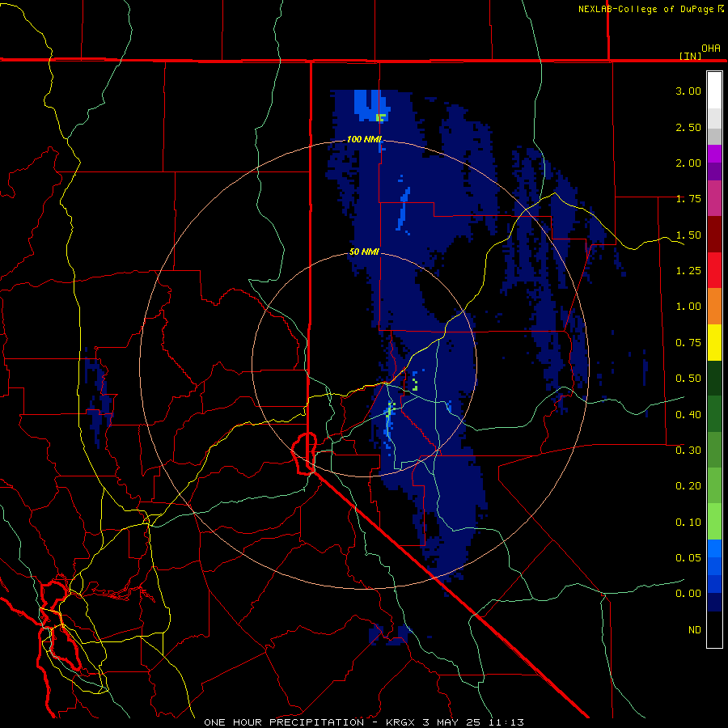This screenshot has height=728, width=728.
Task: Click the 50 NMI range ring label
Action: [364, 252]
